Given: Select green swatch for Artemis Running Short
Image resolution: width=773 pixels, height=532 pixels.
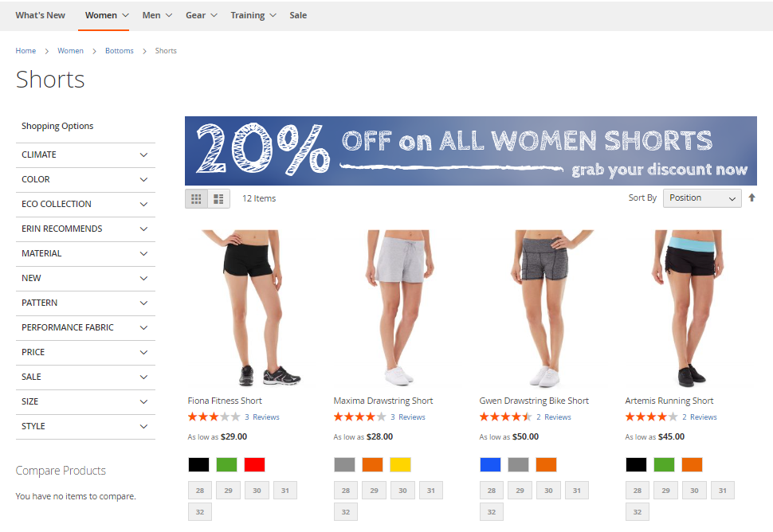Looking at the screenshot, I should [x=665, y=464].
